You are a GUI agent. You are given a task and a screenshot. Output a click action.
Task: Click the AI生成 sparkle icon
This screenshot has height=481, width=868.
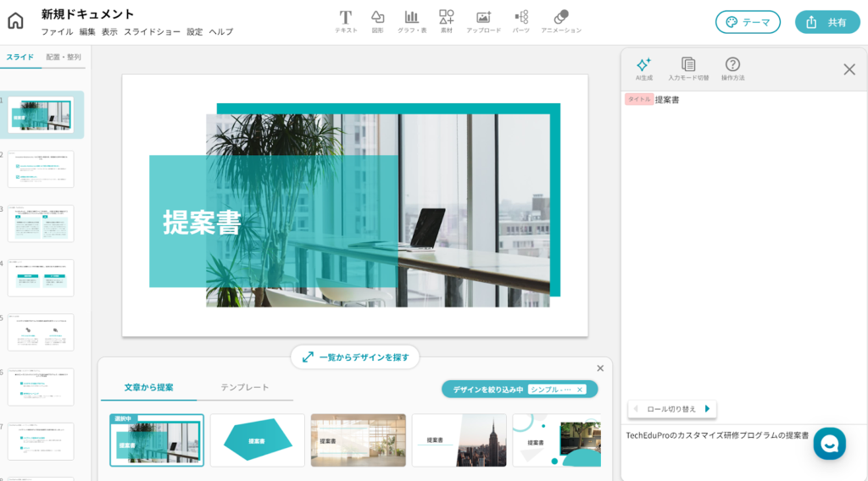(643, 67)
